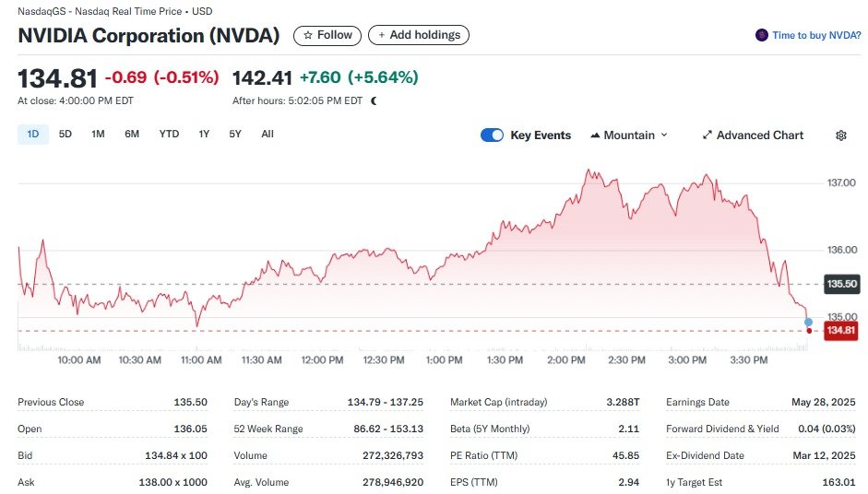Image resolution: width=868 pixels, height=494 pixels.
Task: Open chart settings gear icon
Action: point(840,135)
